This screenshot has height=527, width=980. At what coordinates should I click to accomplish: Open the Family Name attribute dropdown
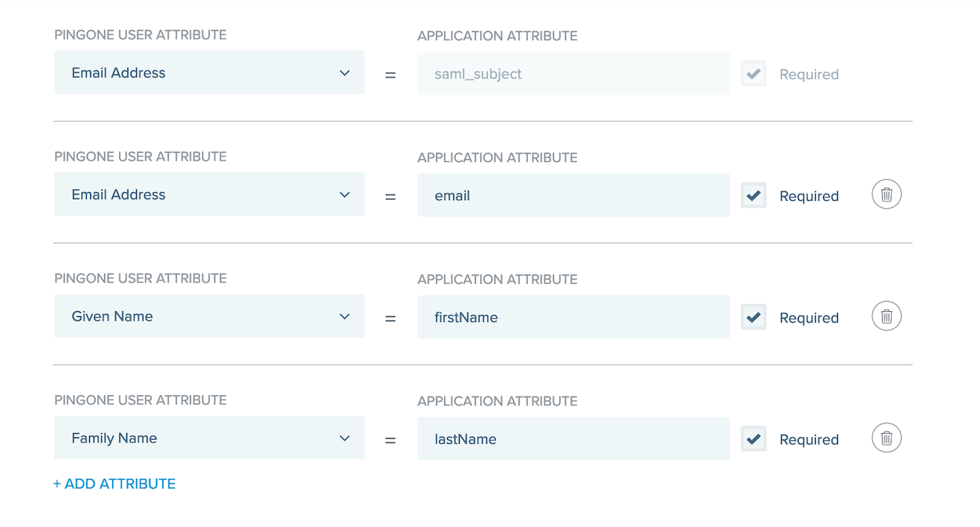[209, 437]
